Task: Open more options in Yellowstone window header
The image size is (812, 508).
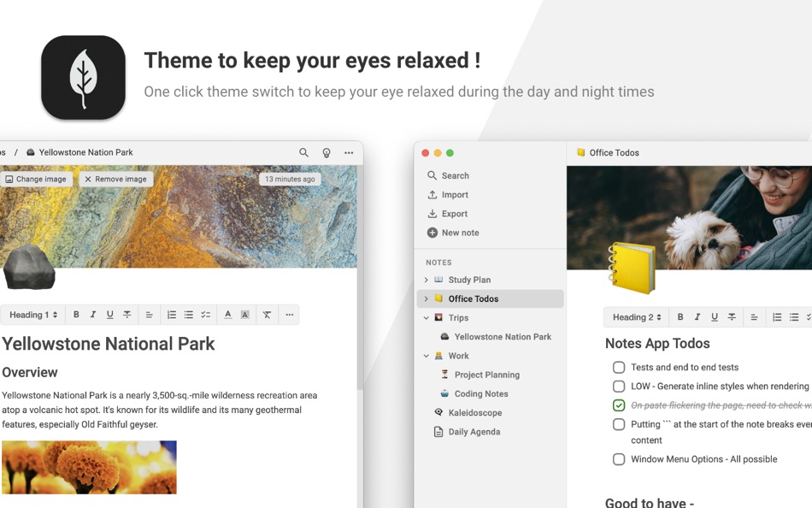Action: (x=349, y=152)
